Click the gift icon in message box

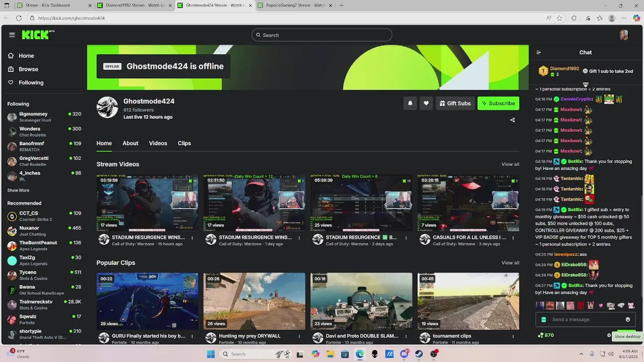(543, 319)
